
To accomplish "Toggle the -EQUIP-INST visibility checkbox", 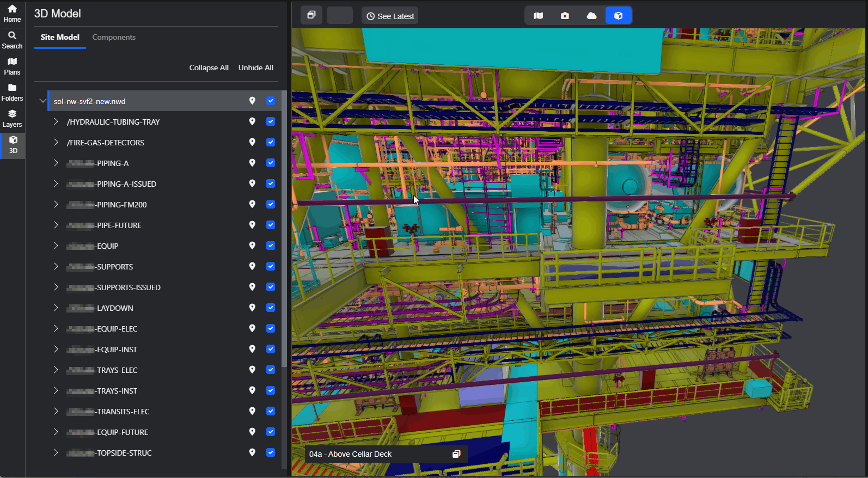I will pos(271,349).
